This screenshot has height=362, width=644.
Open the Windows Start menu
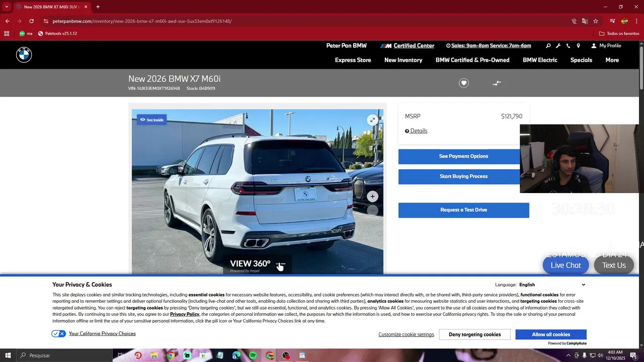pos(8,355)
